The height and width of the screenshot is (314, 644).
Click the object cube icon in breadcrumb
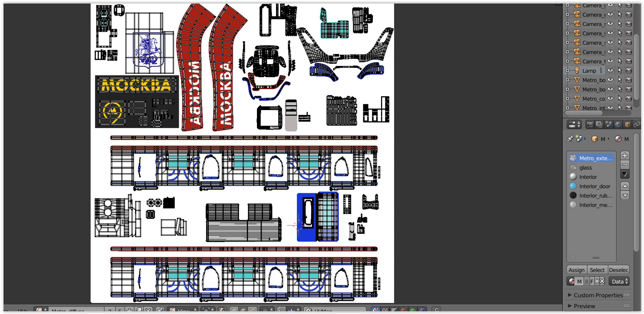pos(595,139)
